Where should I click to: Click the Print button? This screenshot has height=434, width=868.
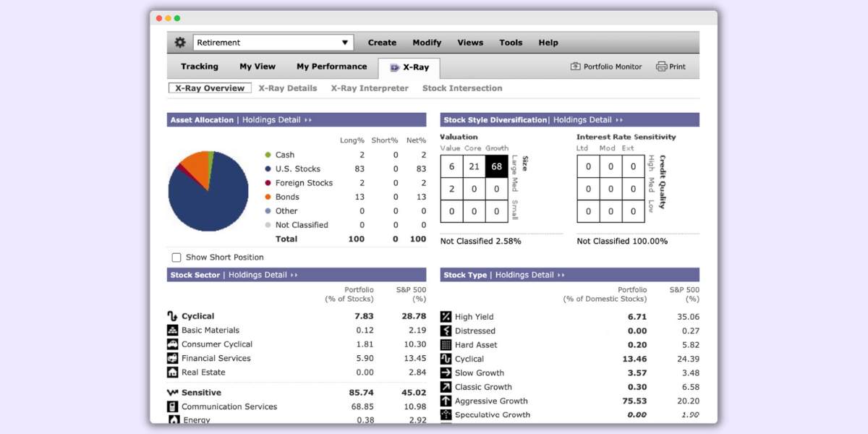point(671,67)
